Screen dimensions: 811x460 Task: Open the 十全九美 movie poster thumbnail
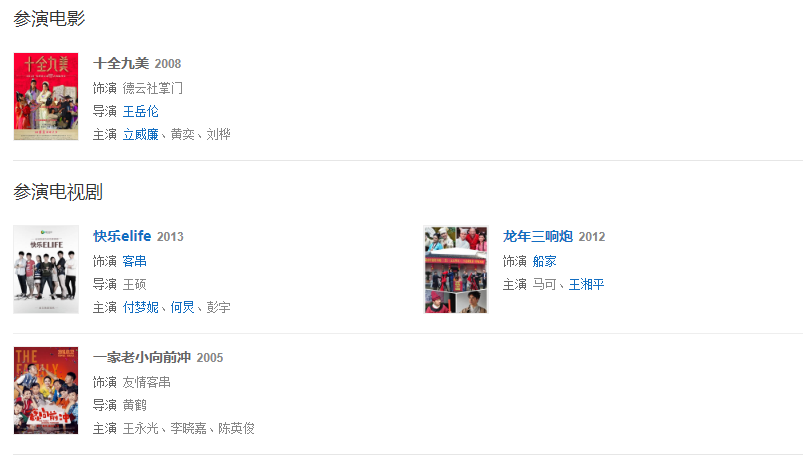(46, 96)
